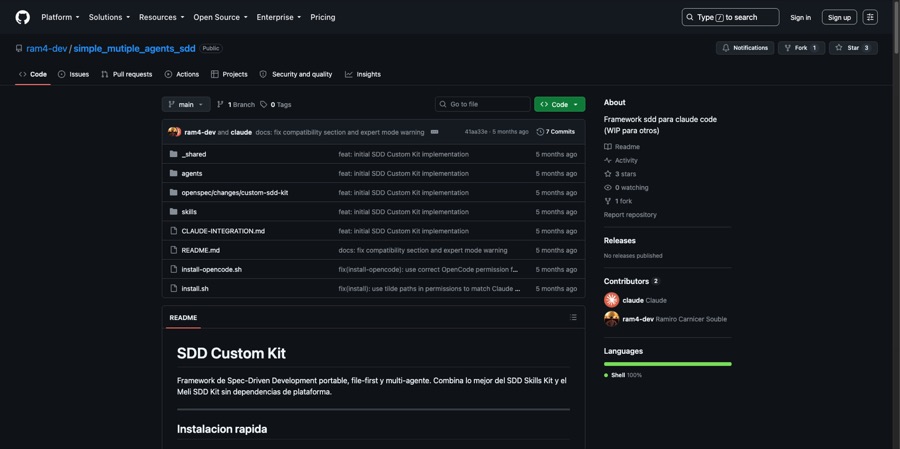This screenshot has height=449, width=900.
Task: View the 0 watching link
Action: 626,188
